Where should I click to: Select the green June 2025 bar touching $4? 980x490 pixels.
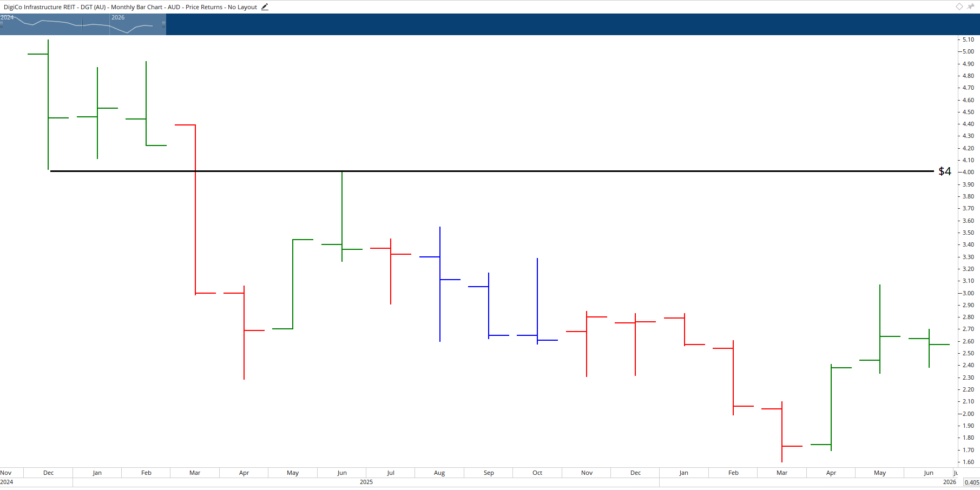point(342,216)
